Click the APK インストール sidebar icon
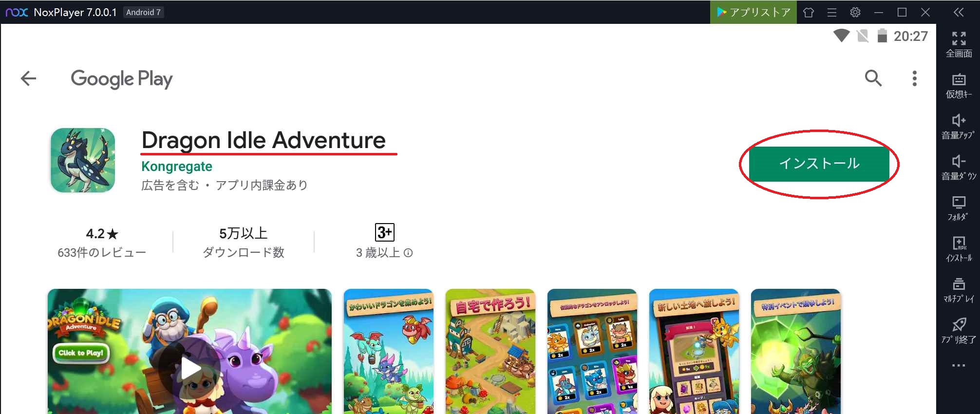The height and width of the screenshot is (414, 980). (x=959, y=249)
